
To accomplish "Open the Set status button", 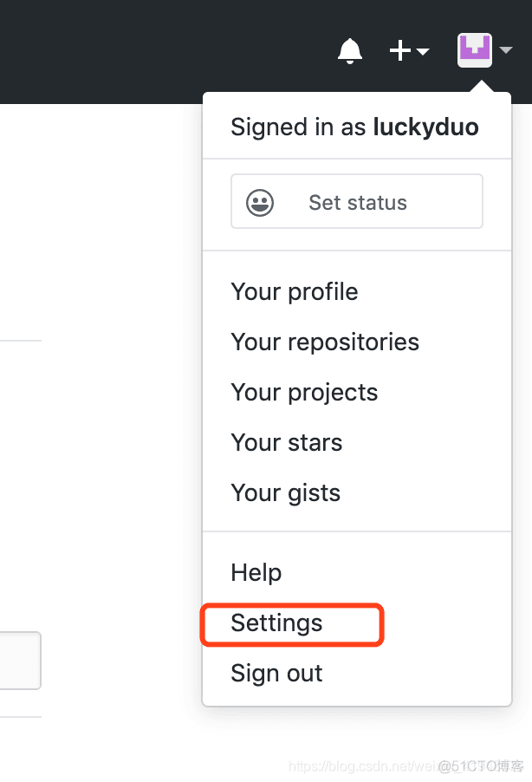I will 357,201.
